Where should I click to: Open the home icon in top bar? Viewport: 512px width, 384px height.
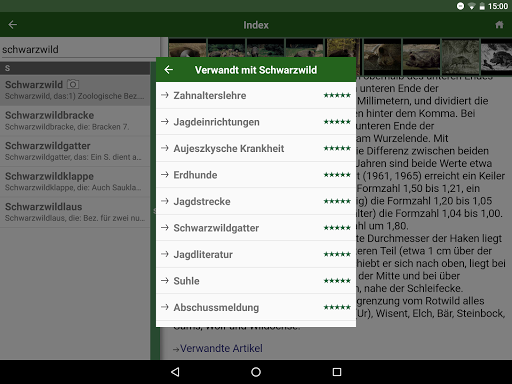(x=499, y=25)
